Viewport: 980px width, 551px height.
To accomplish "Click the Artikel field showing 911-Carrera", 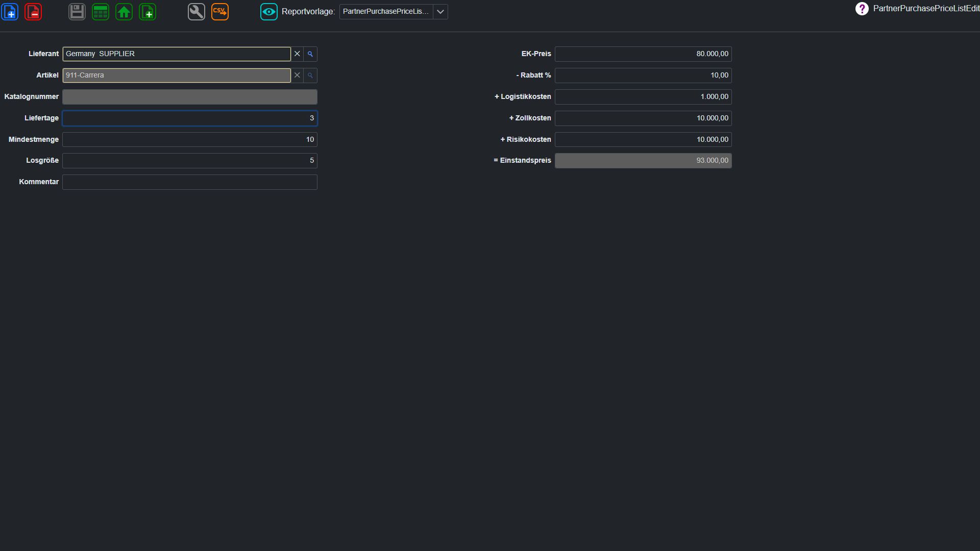I will pos(177,76).
